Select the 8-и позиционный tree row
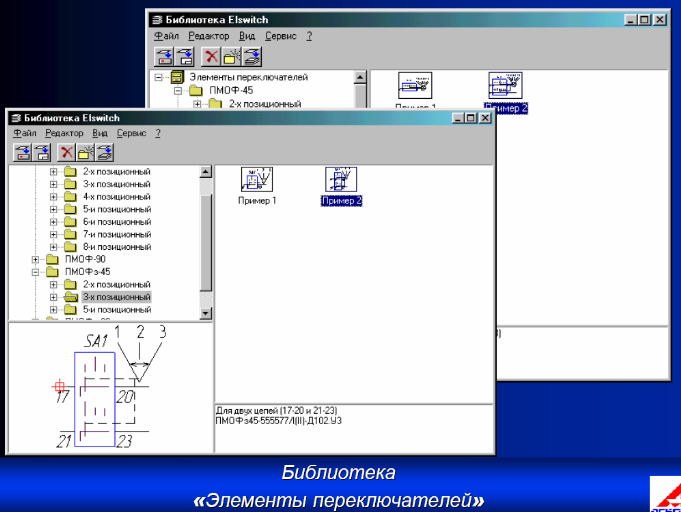This screenshot has height=512, width=681. coord(117,247)
